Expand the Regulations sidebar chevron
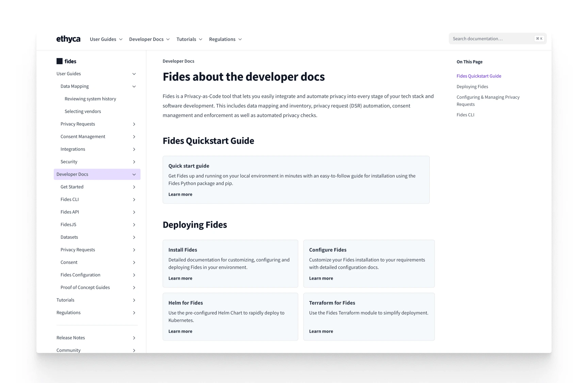588x383 pixels. 134,313
